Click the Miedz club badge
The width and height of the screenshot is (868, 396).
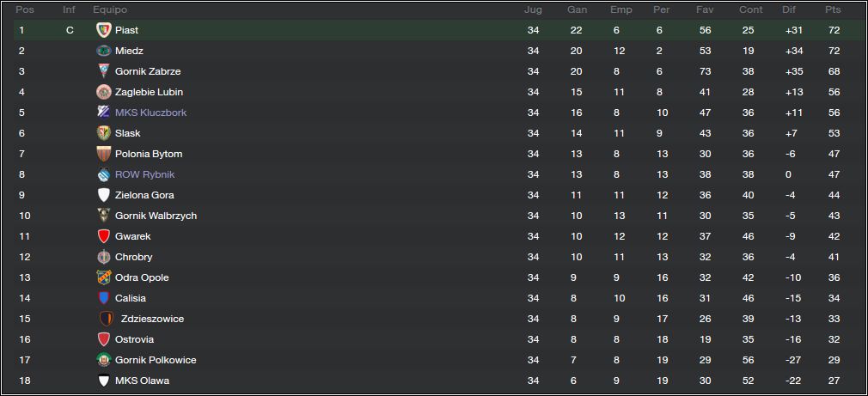click(103, 51)
